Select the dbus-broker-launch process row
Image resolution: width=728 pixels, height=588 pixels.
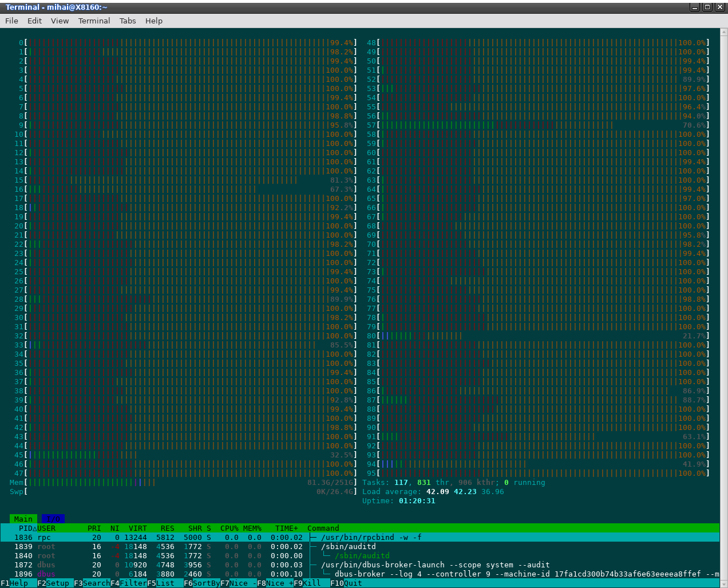[x=360, y=565]
